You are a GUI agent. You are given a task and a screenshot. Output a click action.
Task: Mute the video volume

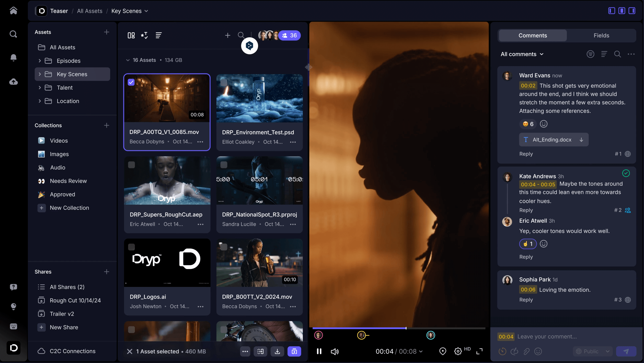[x=335, y=352]
